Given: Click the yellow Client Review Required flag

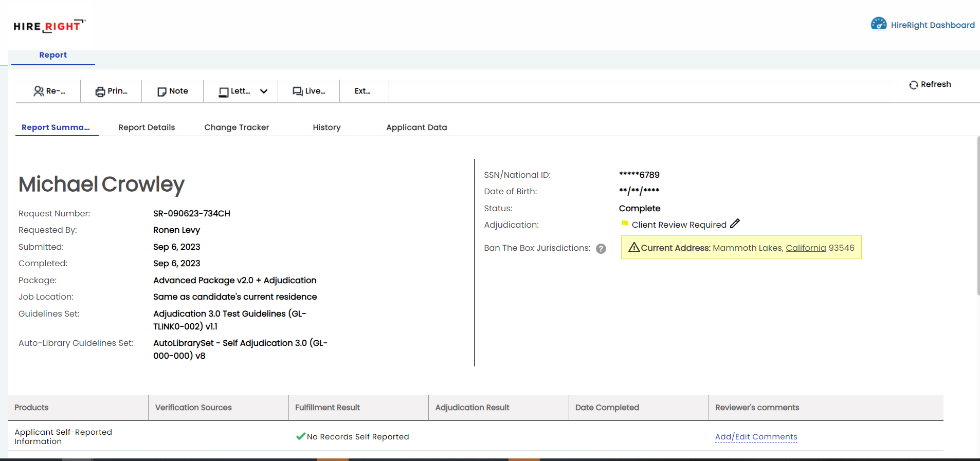Looking at the screenshot, I should click(625, 224).
